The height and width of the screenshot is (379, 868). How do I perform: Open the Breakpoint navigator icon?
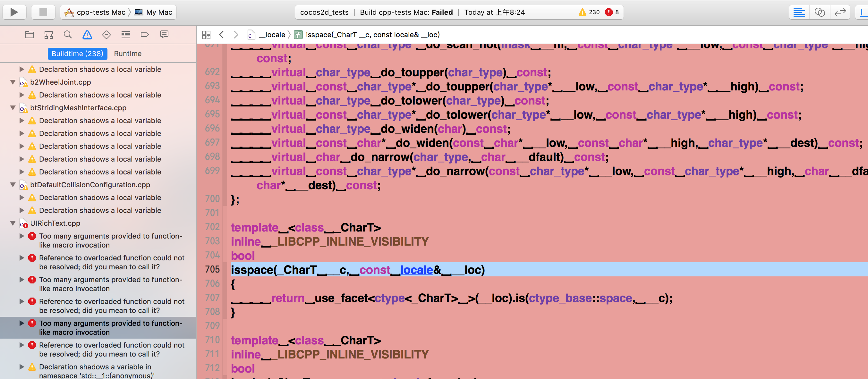[x=145, y=35]
